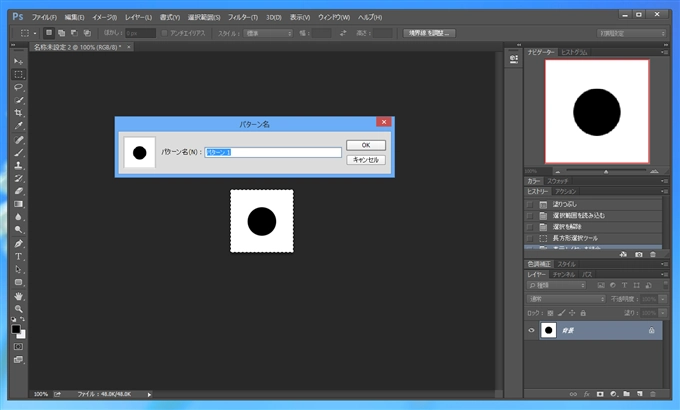The image size is (680, 410).
Task: Click the foreground color swatch
Action: click(16, 329)
